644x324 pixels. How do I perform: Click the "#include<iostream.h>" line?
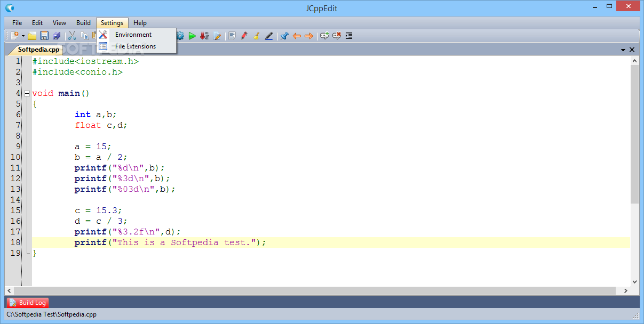[85, 61]
